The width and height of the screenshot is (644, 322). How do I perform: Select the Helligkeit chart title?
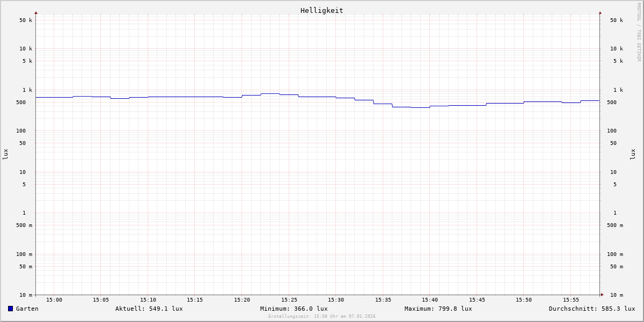pos(321,10)
